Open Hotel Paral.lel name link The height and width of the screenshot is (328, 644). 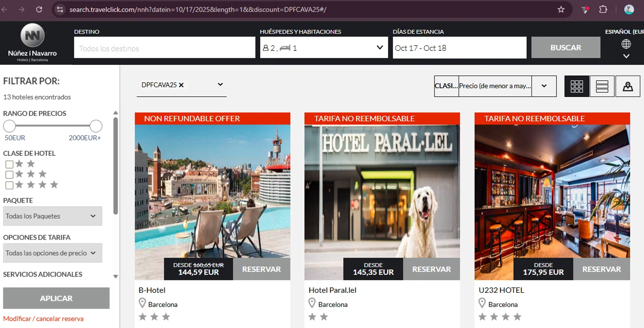tap(332, 290)
